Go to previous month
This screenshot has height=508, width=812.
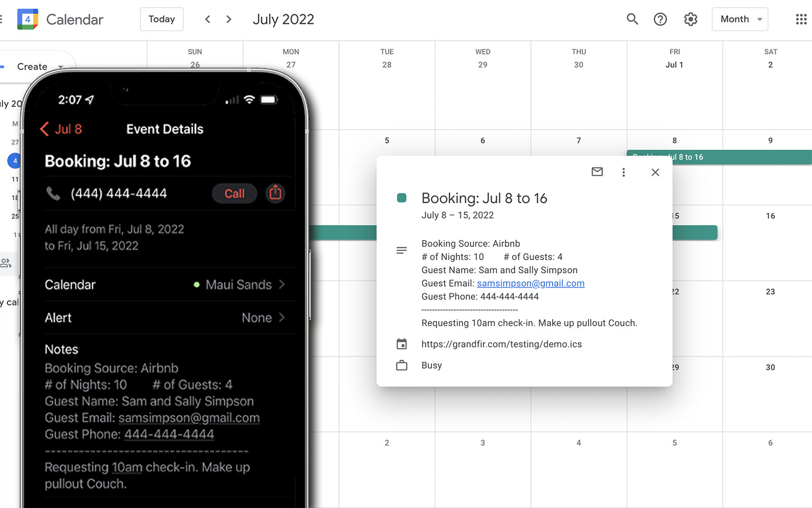(208, 19)
